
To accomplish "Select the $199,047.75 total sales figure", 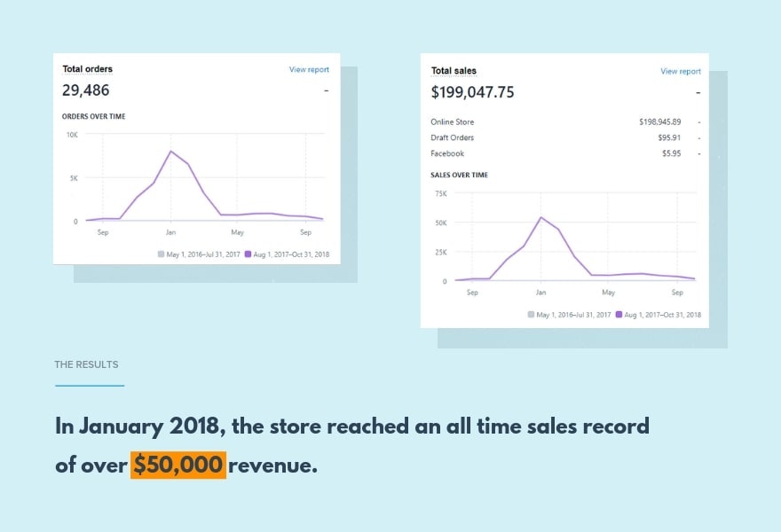I will [x=472, y=91].
